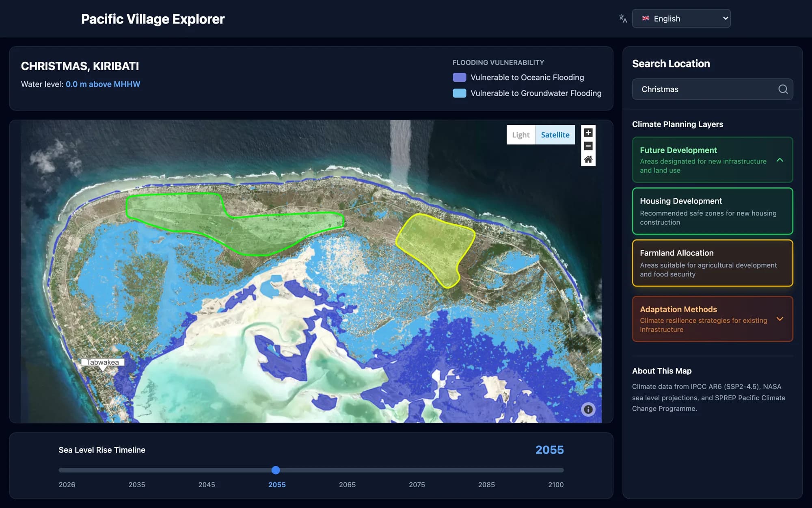This screenshot has width=812, height=508.
Task: Click 'FLOODING VULNERABILITY' legend title
Action: [x=498, y=62]
